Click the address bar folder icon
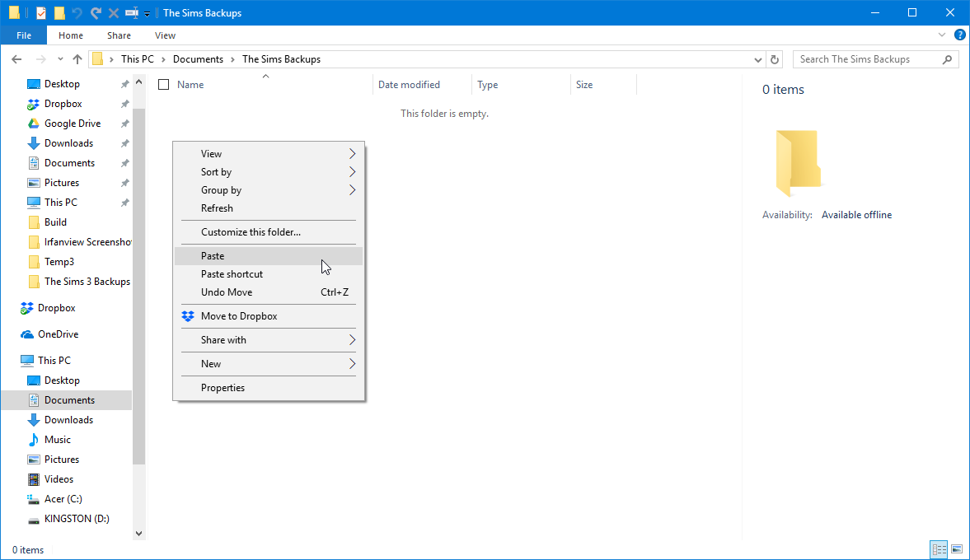Viewport: 970px width, 560px height. pos(98,59)
